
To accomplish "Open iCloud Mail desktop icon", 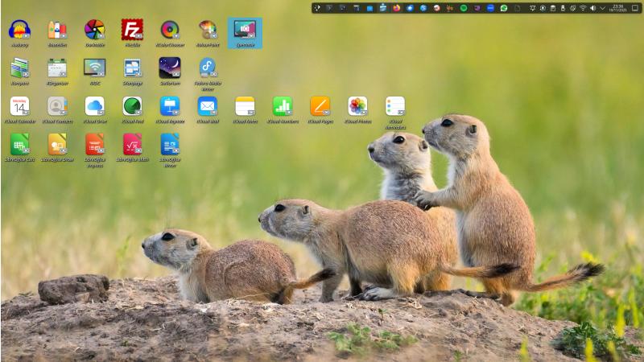I will (x=207, y=106).
